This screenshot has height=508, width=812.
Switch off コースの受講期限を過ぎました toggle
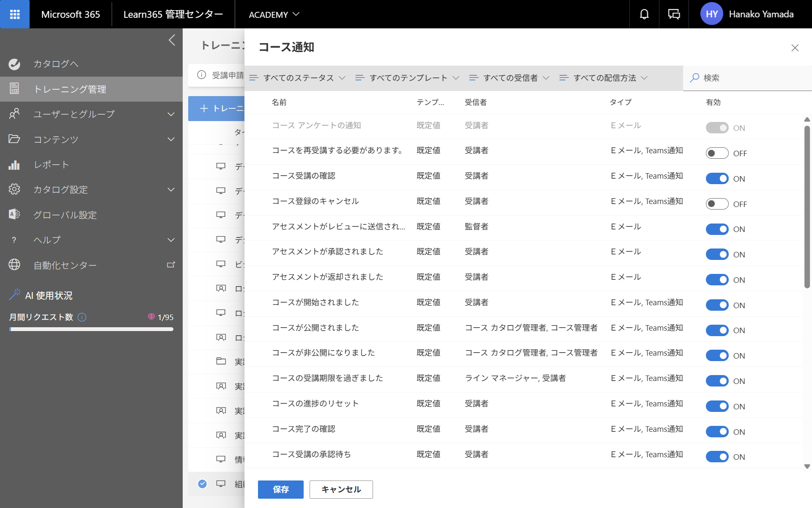point(717,381)
